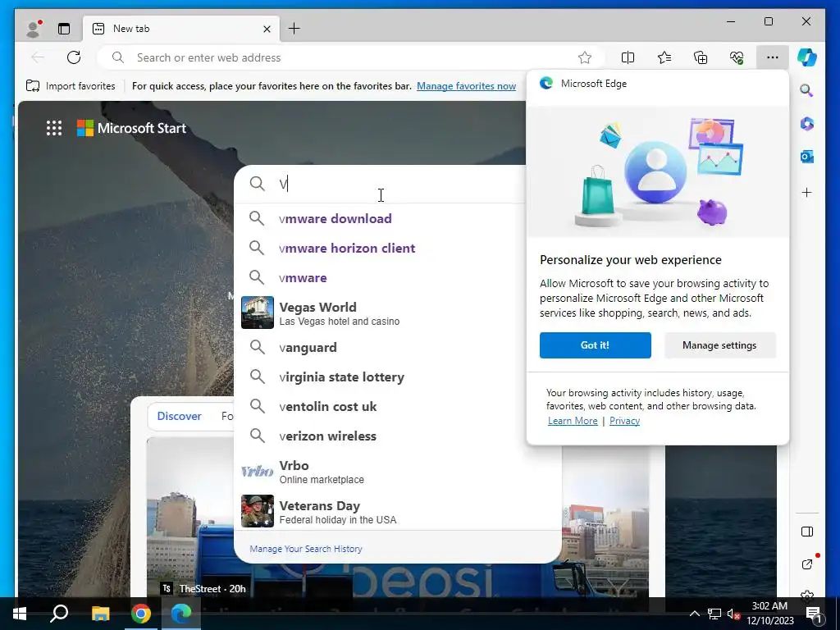Screen dimensions: 840x630
Task: Open Copilot sidebar icon
Action: [807, 57]
